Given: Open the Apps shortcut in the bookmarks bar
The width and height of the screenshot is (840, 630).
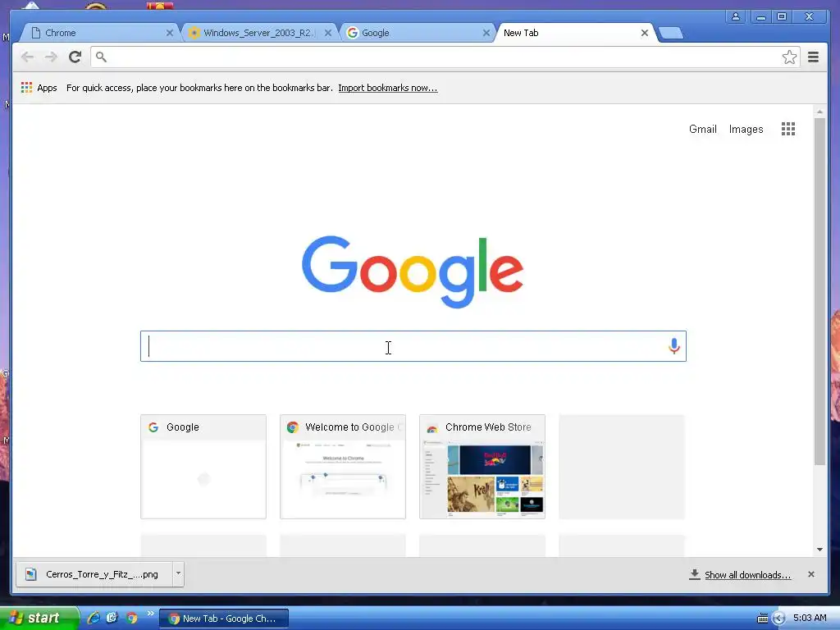Looking at the screenshot, I should click(39, 88).
